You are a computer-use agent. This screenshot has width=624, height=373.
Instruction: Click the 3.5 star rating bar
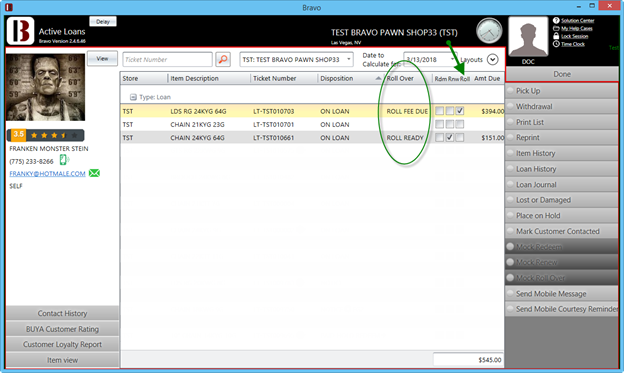pyautogui.click(x=45, y=135)
